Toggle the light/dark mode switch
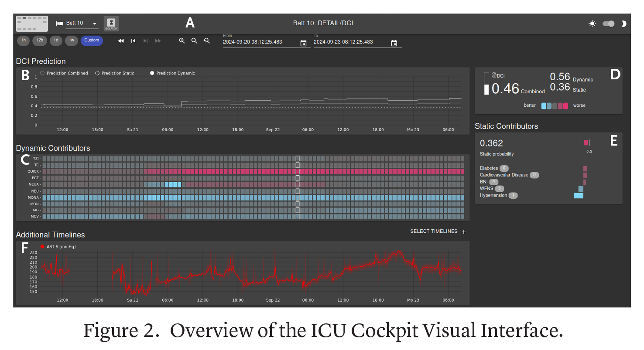644x350 pixels. [x=608, y=24]
